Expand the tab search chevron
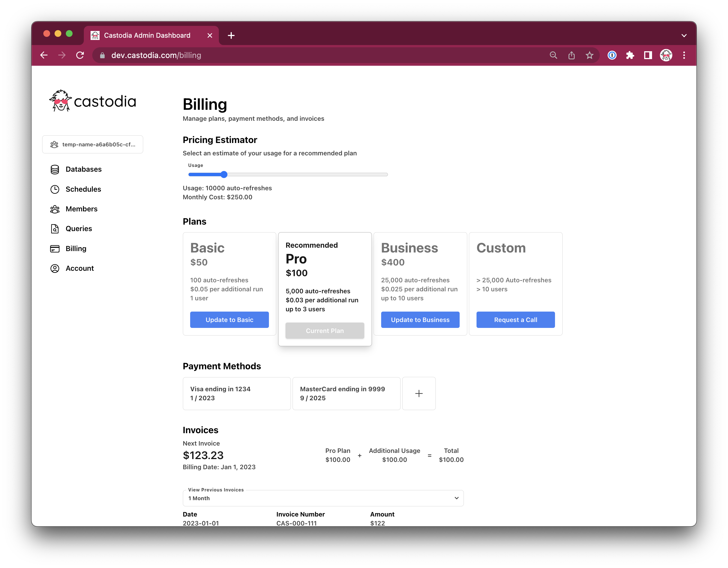 click(x=684, y=35)
